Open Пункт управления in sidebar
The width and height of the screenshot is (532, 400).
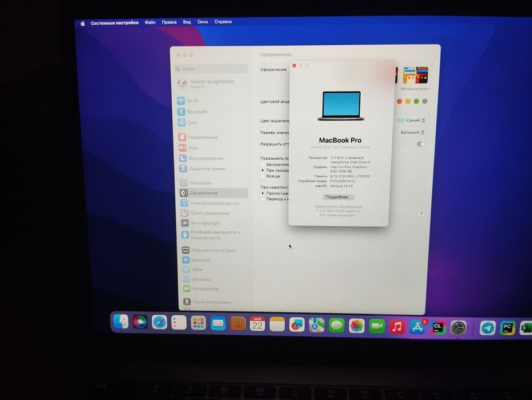pyautogui.click(x=205, y=213)
